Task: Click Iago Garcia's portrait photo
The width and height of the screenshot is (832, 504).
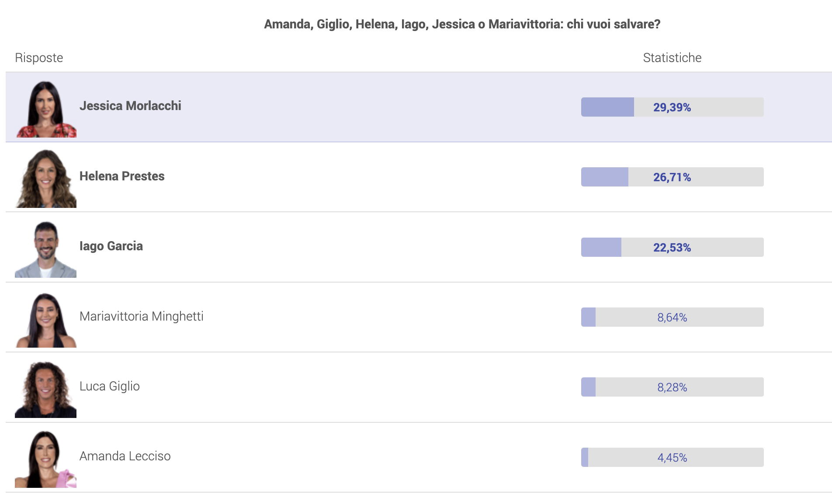Action: [46, 249]
